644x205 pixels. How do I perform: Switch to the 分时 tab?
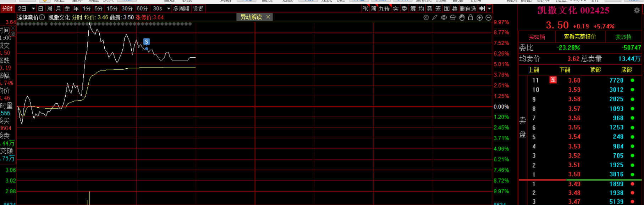tap(7, 8)
